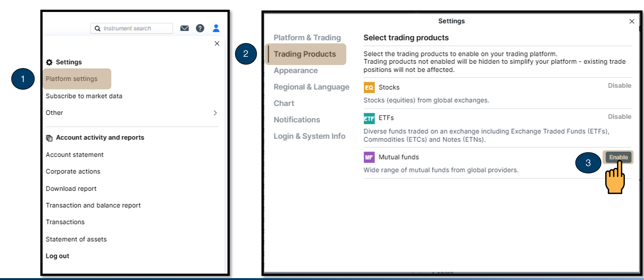Click the instrument search magnifier icon

coord(97,28)
